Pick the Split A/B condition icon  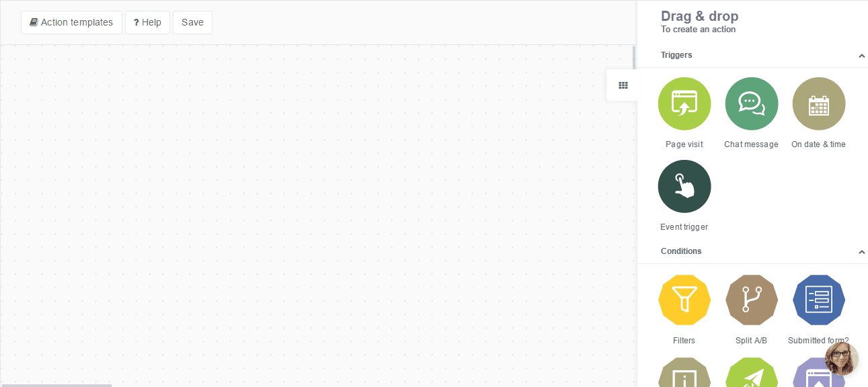(x=751, y=300)
